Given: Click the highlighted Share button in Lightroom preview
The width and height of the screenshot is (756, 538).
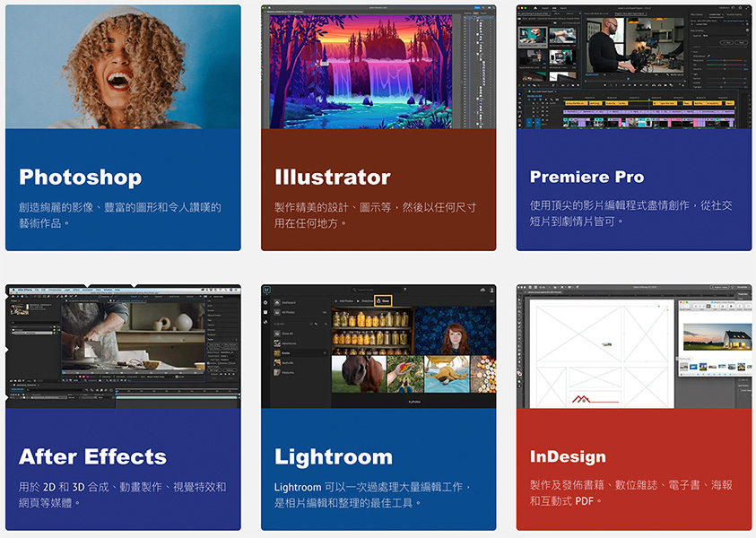Looking at the screenshot, I should tap(383, 301).
